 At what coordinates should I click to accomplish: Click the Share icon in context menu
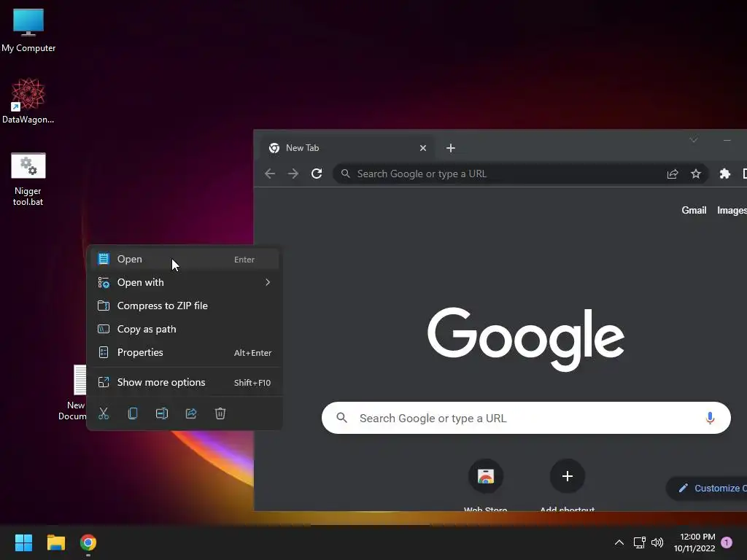click(191, 413)
